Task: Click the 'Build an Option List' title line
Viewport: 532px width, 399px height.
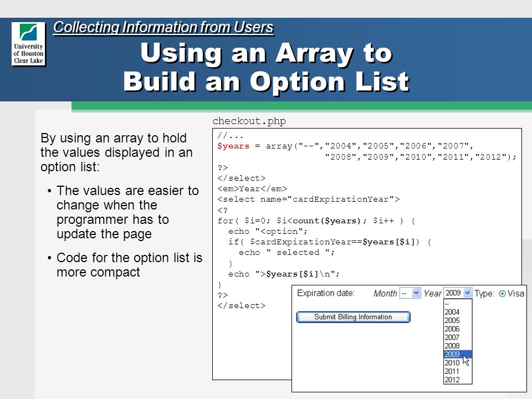Action: point(267,82)
